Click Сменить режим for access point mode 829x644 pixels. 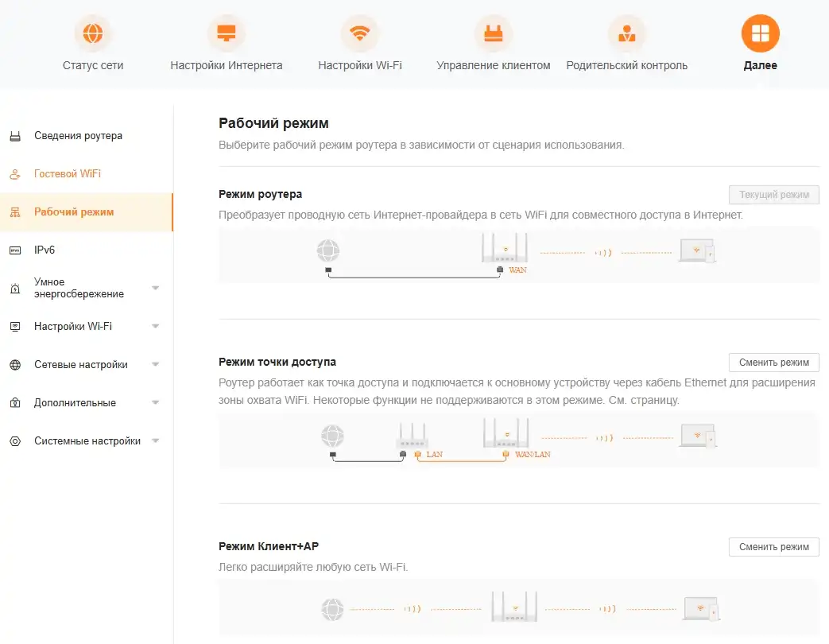pyautogui.click(x=773, y=363)
